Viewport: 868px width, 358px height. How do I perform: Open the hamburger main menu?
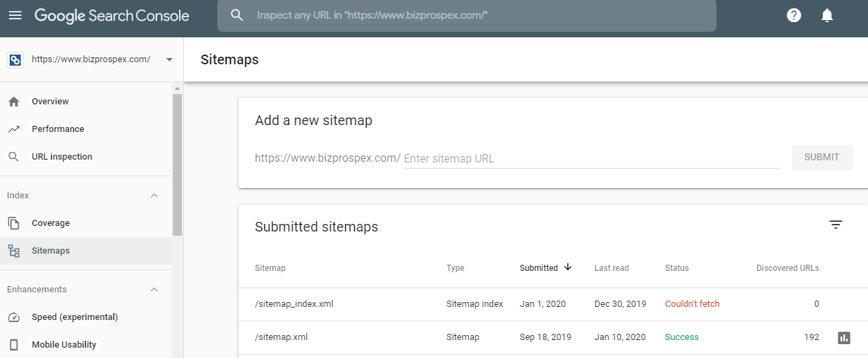coord(15,15)
